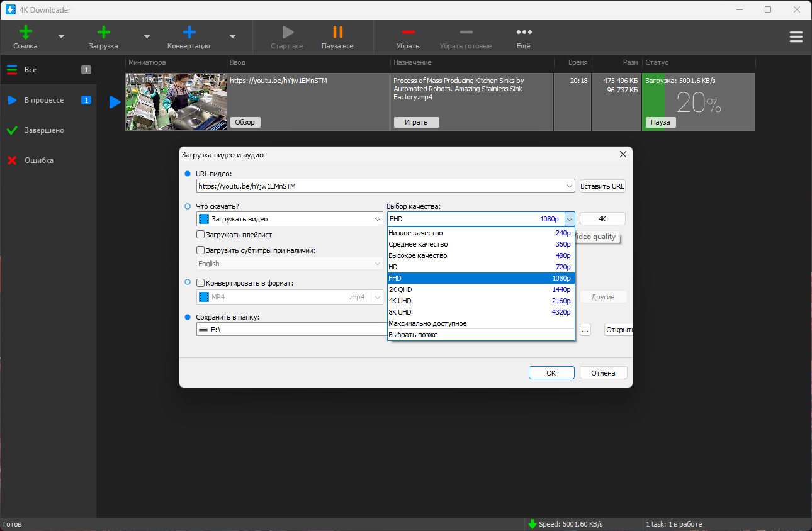Confirm the dialog with OK
This screenshot has width=812, height=531.
[551, 373]
